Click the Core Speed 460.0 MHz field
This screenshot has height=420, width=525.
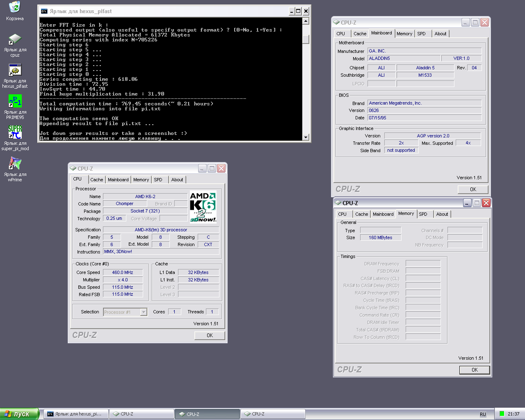123,272
